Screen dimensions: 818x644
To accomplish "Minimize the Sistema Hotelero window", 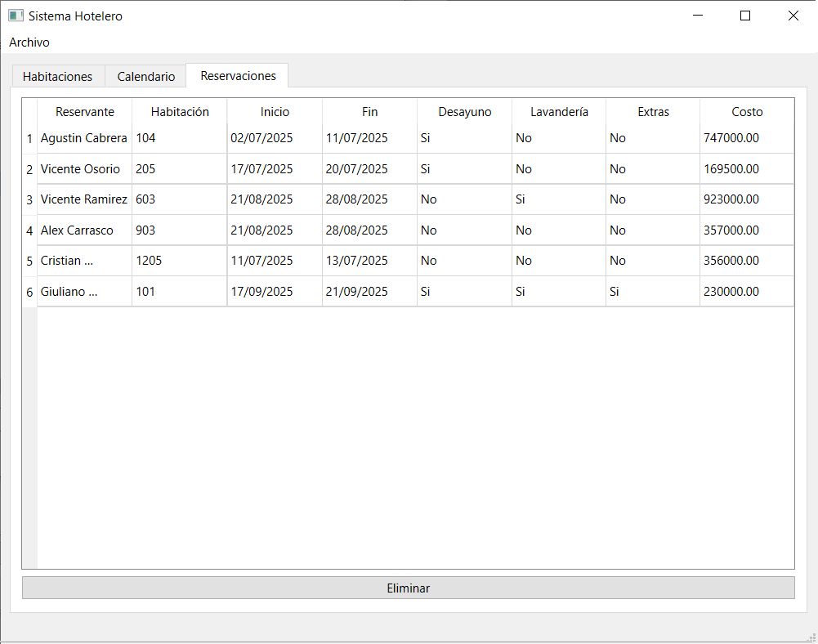I will [698, 16].
